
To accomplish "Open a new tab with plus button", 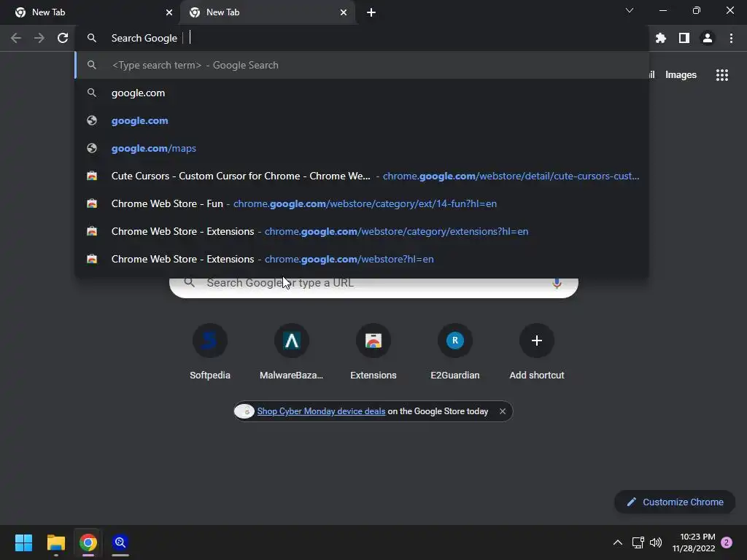I will pyautogui.click(x=371, y=12).
